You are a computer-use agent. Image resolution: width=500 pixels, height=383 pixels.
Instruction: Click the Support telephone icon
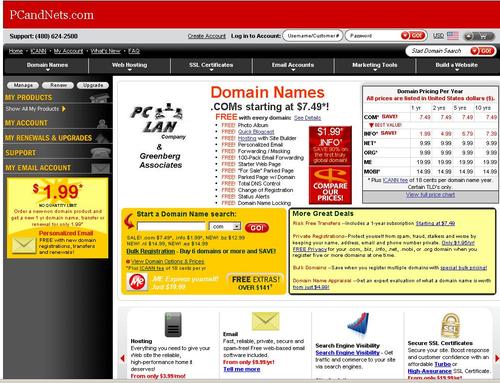point(101,152)
